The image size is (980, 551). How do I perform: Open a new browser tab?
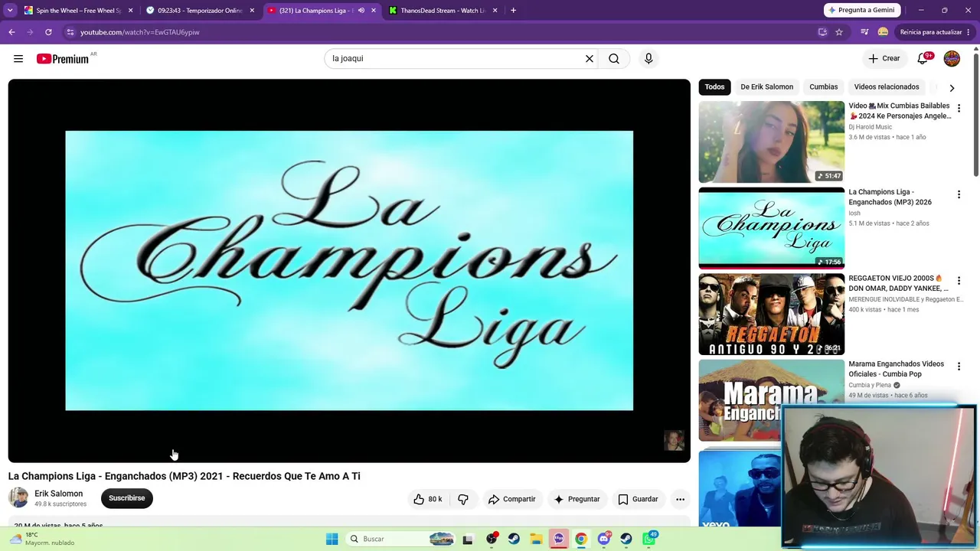513,11
